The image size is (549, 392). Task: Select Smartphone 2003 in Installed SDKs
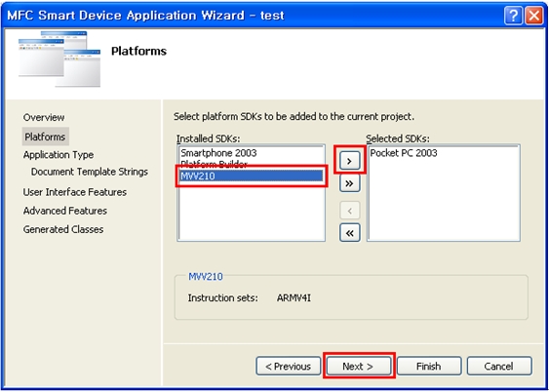click(218, 153)
